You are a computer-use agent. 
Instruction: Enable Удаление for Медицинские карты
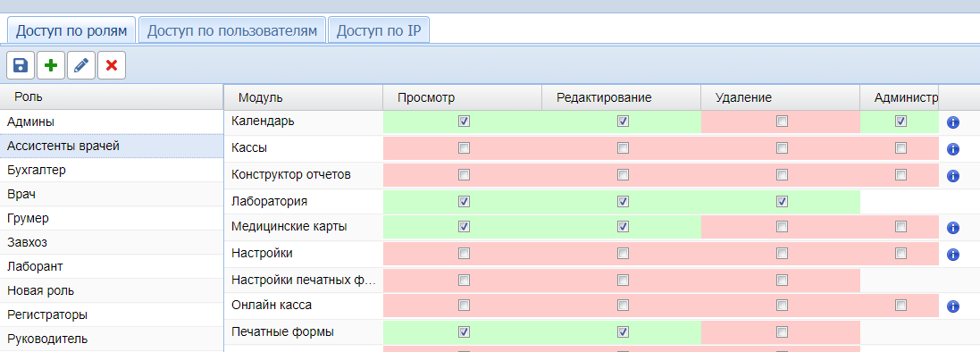(x=782, y=226)
